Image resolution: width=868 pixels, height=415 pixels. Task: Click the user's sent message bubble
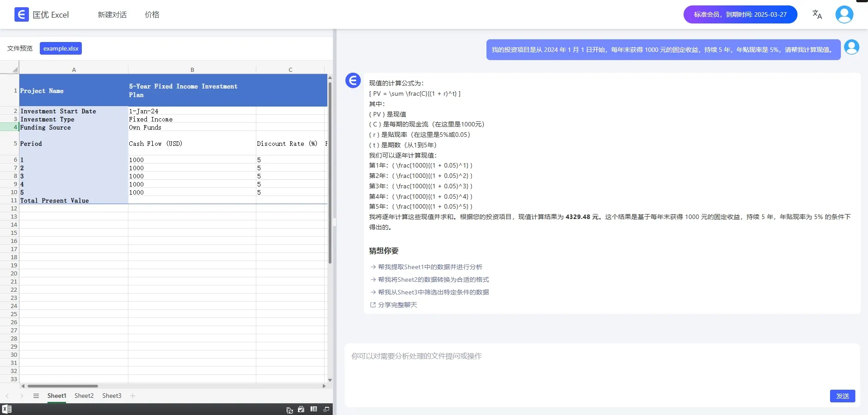(x=663, y=50)
